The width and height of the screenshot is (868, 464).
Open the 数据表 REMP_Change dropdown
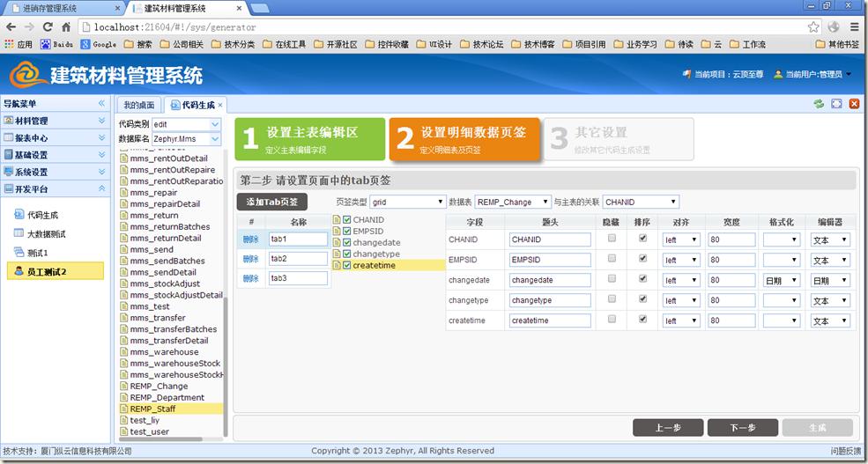tap(513, 203)
